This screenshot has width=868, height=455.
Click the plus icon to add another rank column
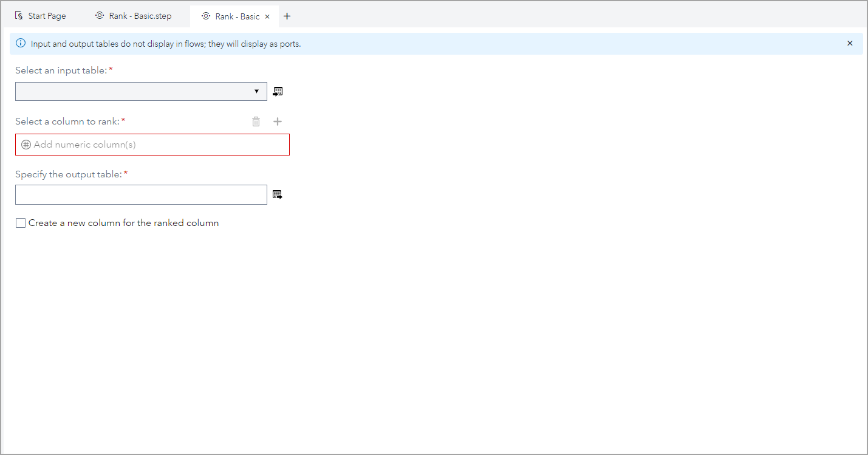[x=278, y=121]
